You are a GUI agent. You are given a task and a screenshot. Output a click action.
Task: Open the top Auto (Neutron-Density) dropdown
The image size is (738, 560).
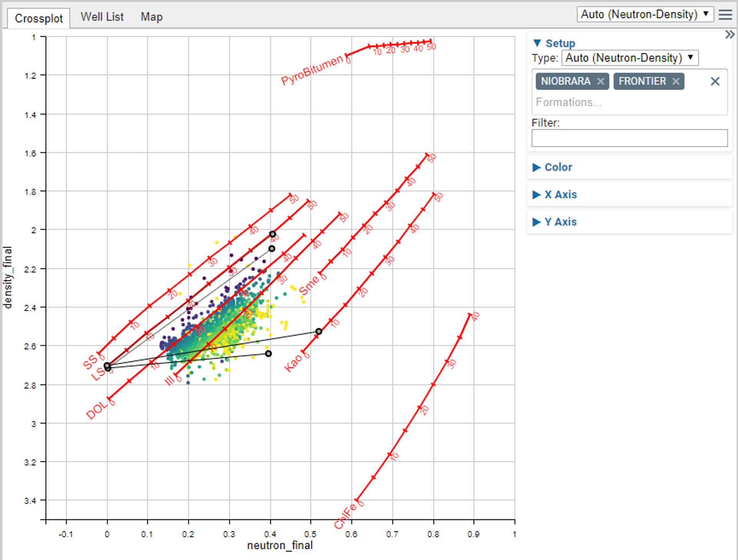[x=645, y=15]
